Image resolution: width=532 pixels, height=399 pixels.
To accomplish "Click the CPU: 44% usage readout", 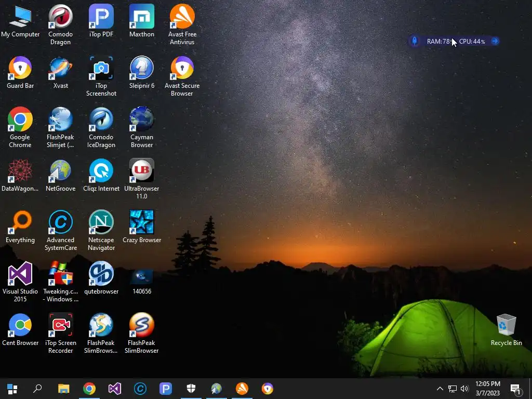I will click(x=472, y=42).
